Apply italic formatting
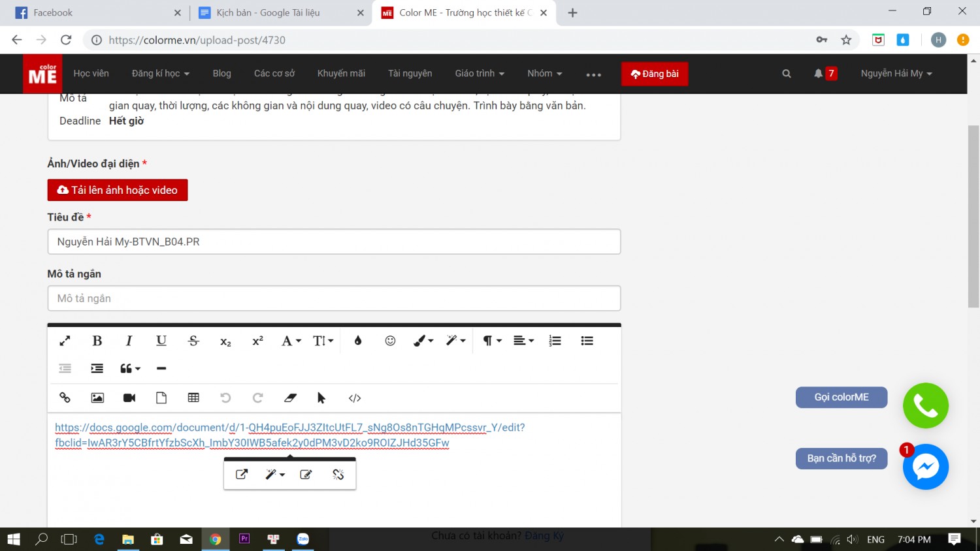Screen dimensions: 980x551 tap(129, 341)
